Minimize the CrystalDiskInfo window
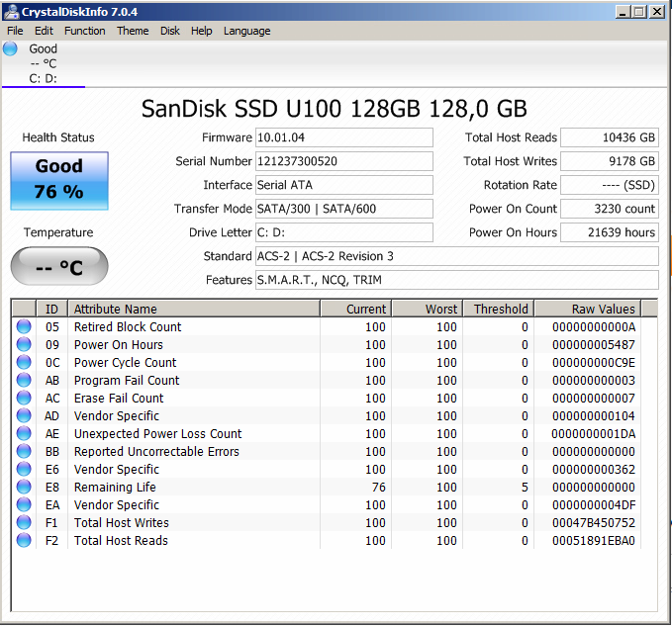This screenshot has width=672, height=627. pyautogui.click(x=623, y=12)
